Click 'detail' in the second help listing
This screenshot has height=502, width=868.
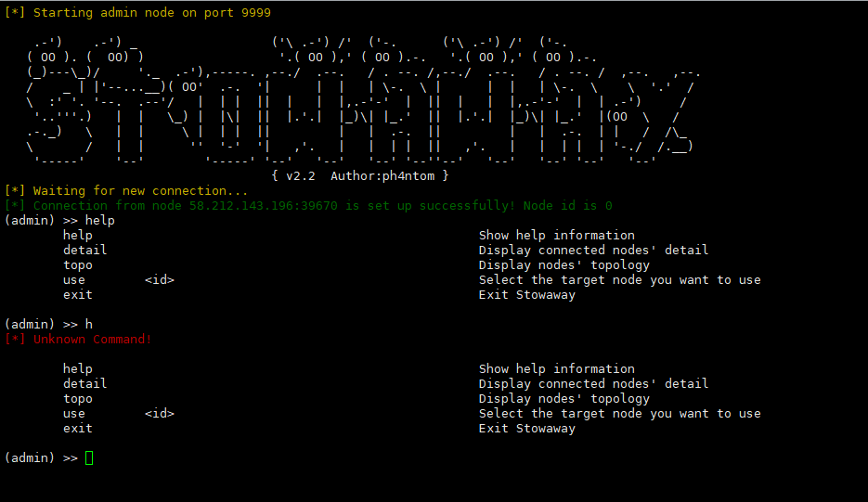click(84, 383)
